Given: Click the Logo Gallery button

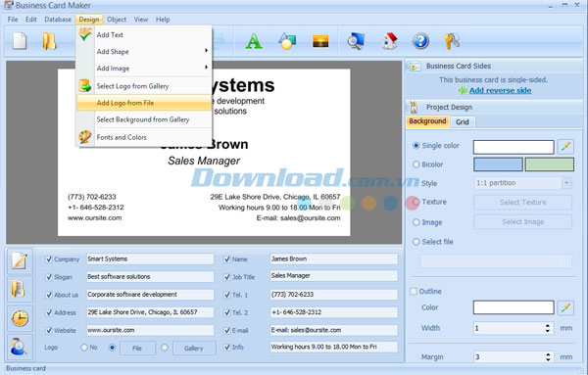Looking at the screenshot, I should (194, 348).
